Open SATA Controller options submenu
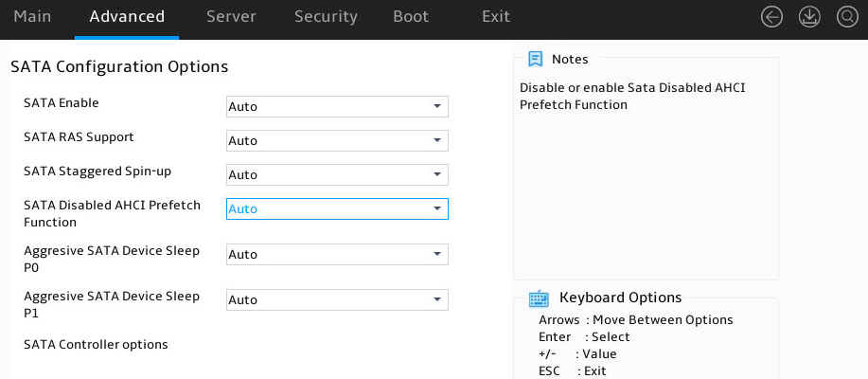The height and width of the screenshot is (379, 868). click(96, 345)
